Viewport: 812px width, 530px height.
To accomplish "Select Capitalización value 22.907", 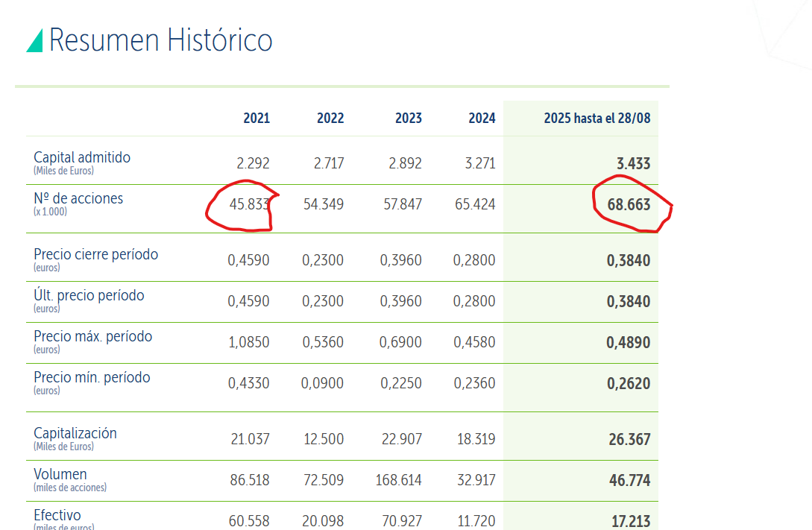I will (x=402, y=438).
